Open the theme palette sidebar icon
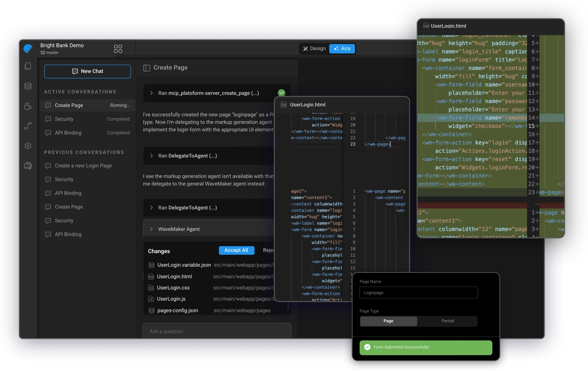Screen dimensions: 588x371 [x=28, y=166]
